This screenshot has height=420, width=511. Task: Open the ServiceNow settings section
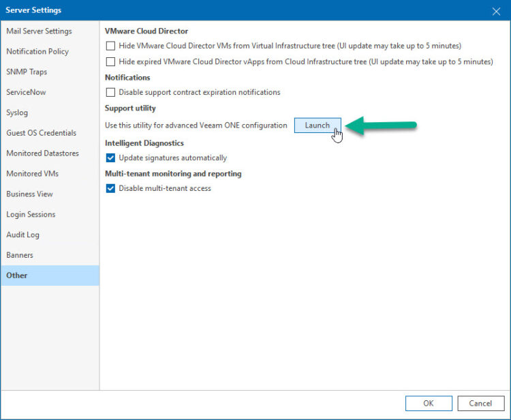[26, 92]
